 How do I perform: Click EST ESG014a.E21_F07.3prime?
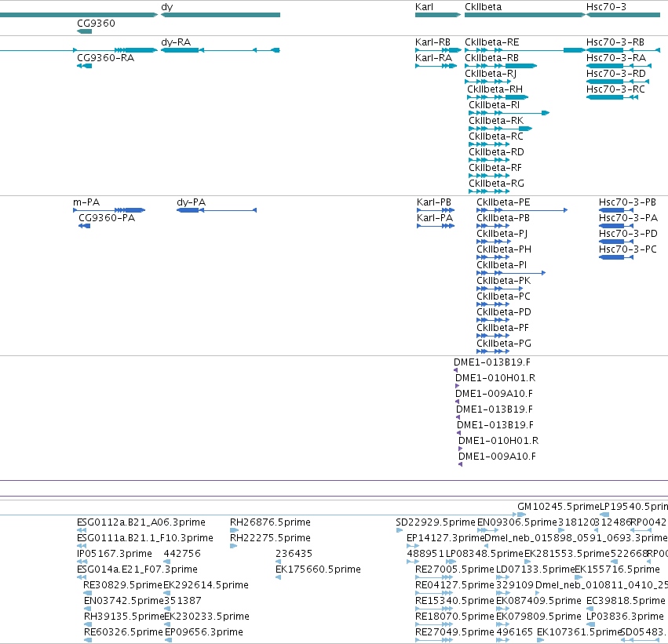[137, 569]
